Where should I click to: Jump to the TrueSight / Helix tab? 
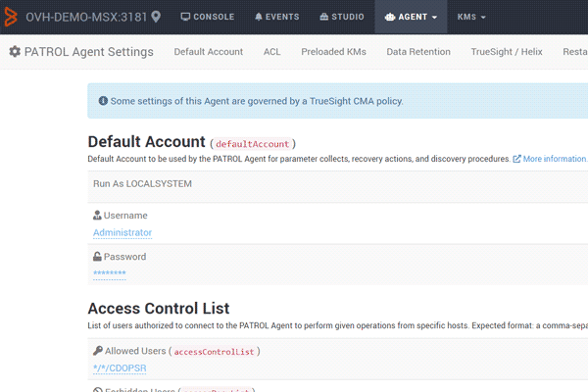coord(507,52)
